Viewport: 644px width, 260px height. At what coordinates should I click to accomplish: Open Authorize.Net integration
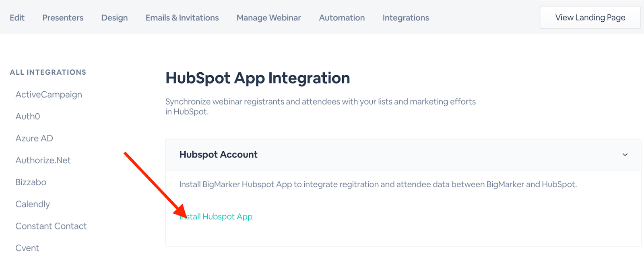point(43,160)
